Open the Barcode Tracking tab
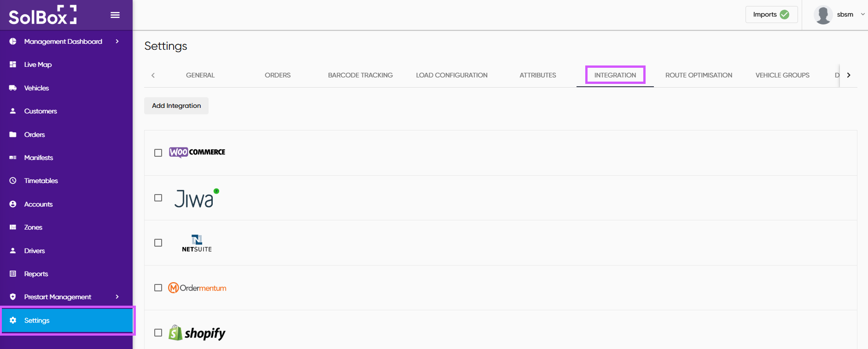 click(361, 75)
